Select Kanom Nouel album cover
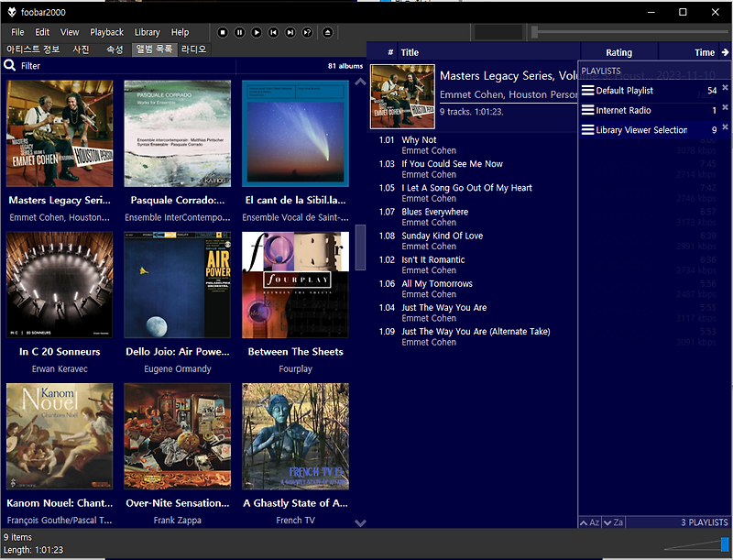The width and height of the screenshot is (733, 560). click(x=60, y=436)
